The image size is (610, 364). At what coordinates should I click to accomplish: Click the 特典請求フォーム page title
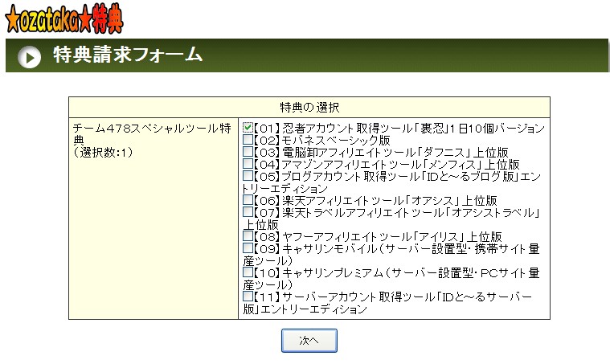(127, 55)
